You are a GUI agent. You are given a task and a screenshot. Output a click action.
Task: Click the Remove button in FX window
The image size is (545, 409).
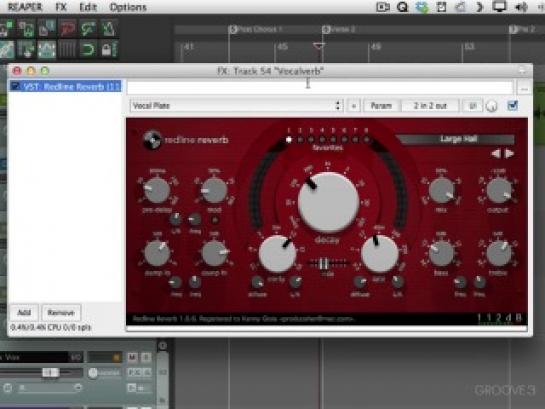pyautogui.click(x=61, y=312)
